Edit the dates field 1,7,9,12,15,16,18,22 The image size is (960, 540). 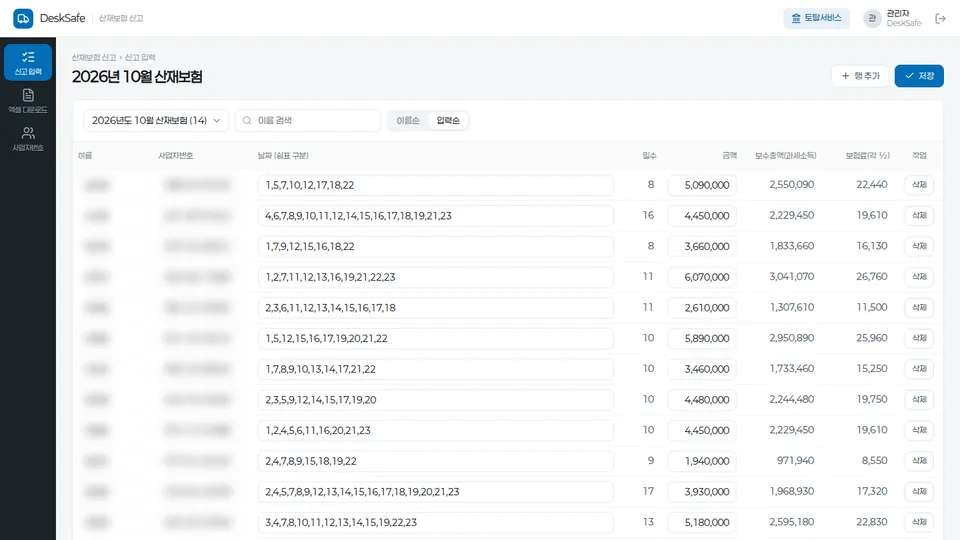(435, 246)
